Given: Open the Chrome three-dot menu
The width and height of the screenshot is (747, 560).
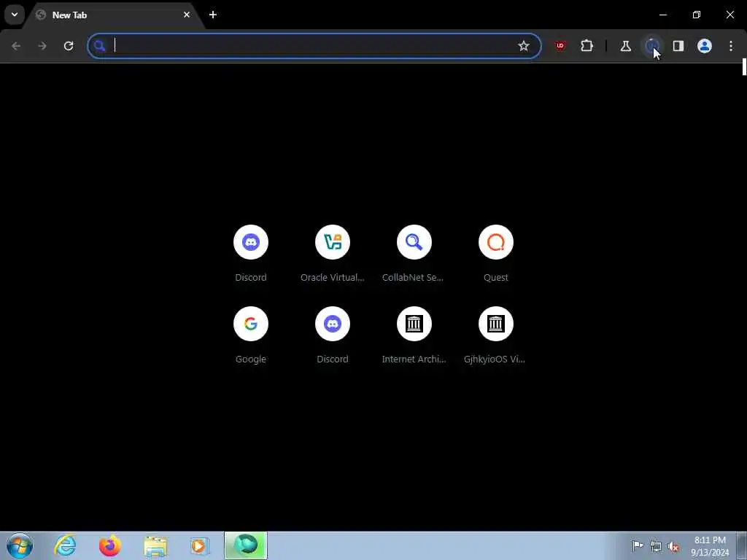Looking at the screenshot, I should pos(731,46).
